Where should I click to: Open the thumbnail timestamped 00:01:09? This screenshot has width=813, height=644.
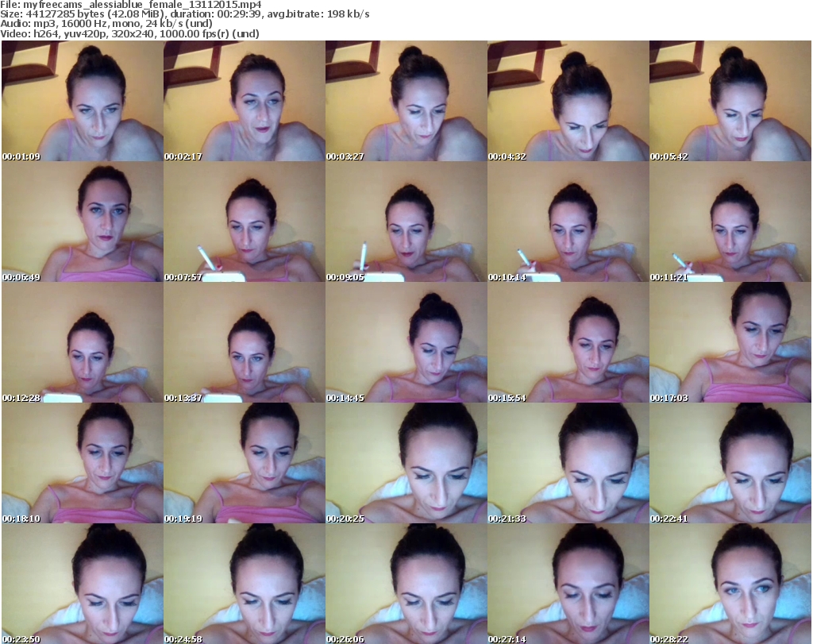[82, 102]
